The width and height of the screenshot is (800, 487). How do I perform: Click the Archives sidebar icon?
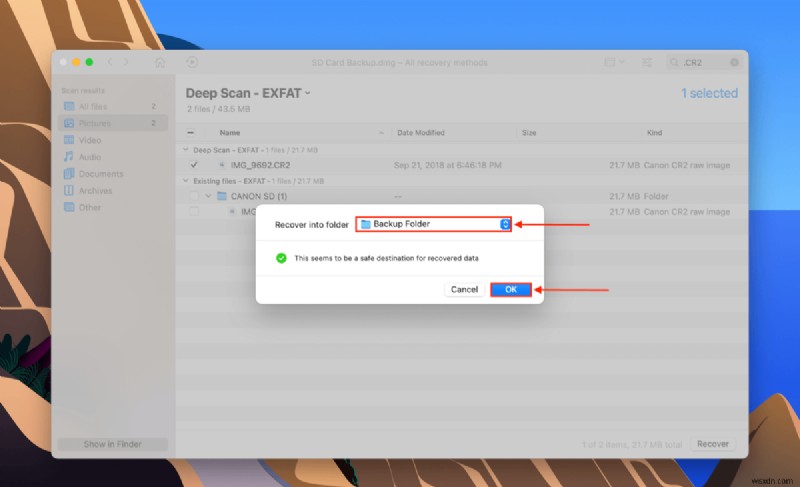(69, 190)
